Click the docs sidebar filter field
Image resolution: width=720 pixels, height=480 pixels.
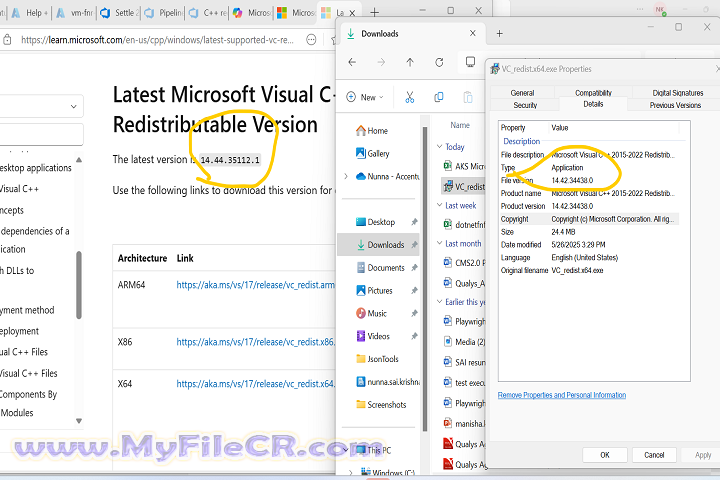[x=41, y=135]
